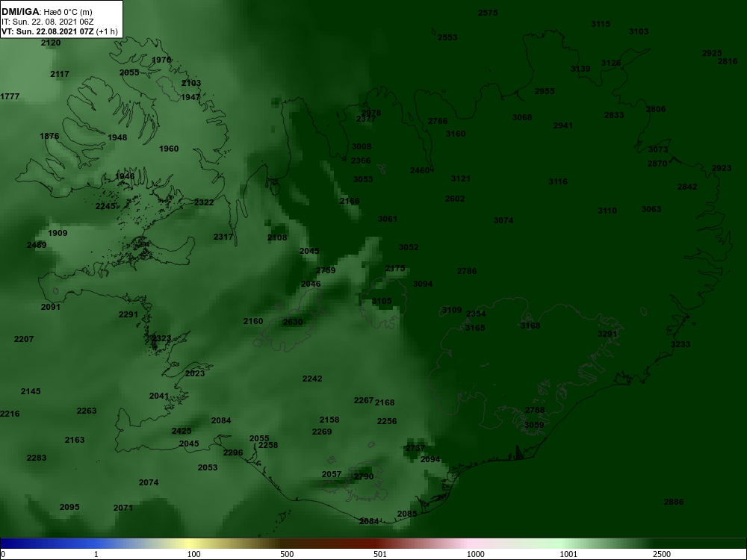The width and height of the screenshot is (747, 560).
Task: Click the map value 2245
Action: [105, 206]
